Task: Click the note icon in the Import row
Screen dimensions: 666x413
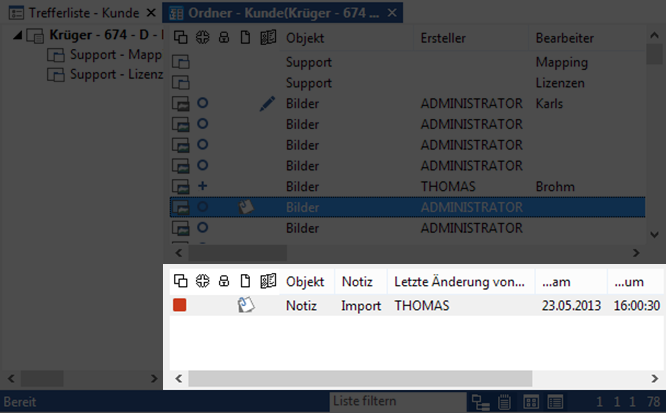Action: coord(245,306)
